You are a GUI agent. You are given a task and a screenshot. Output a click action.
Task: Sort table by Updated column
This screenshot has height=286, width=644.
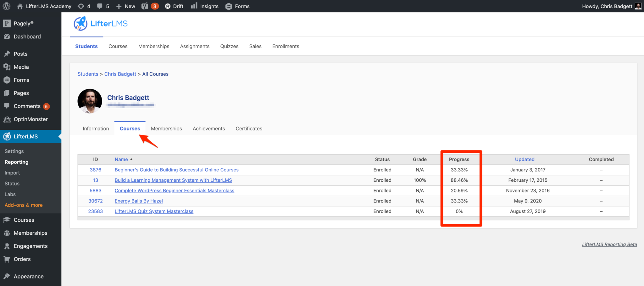click(525, 159)
